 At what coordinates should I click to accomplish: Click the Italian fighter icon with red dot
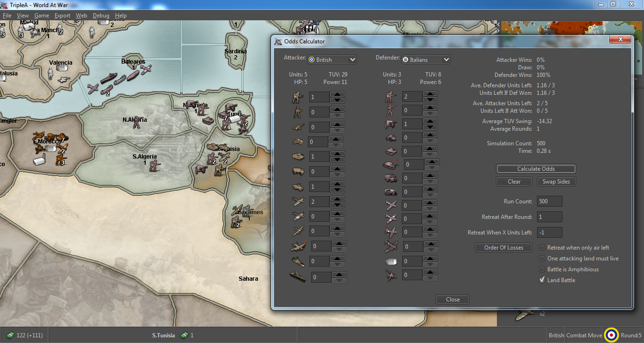(391, 232)
